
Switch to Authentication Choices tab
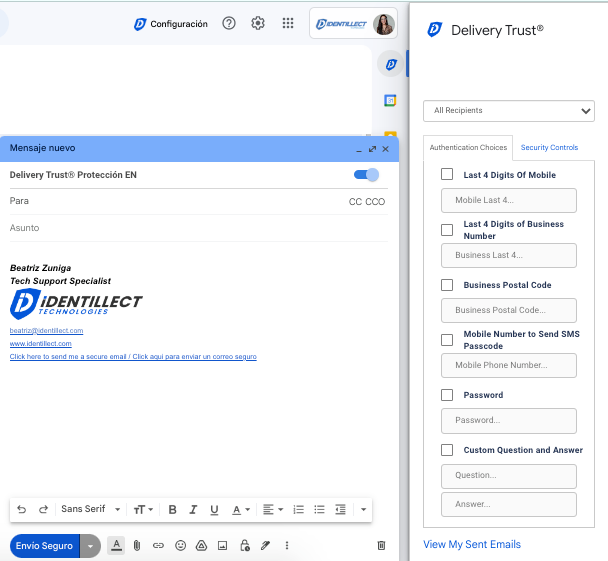tap(468, 148)
